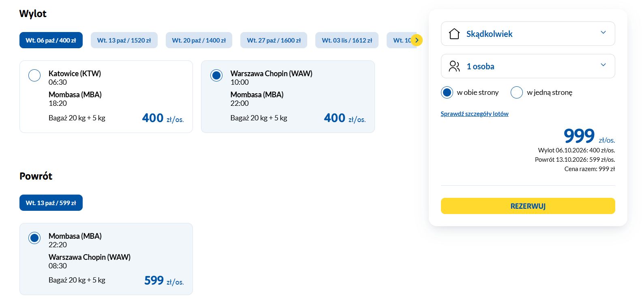Click the 400 zł/os. price in Katowice card
Screen dimensions: 644x302
[x=163, y=118]
